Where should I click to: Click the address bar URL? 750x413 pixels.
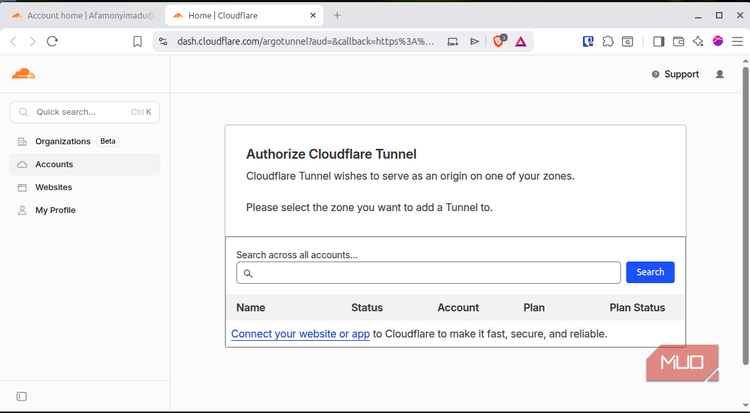pos(306,42)
